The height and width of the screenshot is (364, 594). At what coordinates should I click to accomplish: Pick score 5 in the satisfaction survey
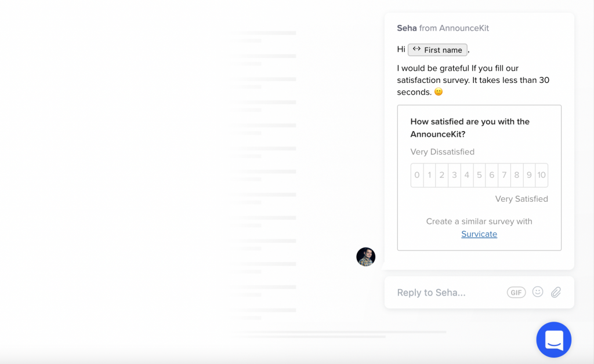[x=479, y=175]
